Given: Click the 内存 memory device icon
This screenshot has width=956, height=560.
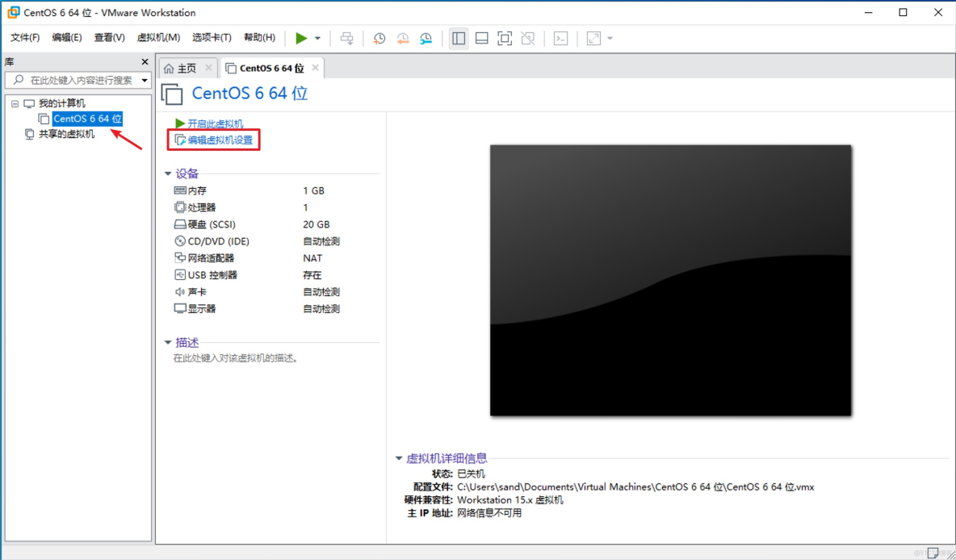Looking at the screenshot, I should [180, 190].
